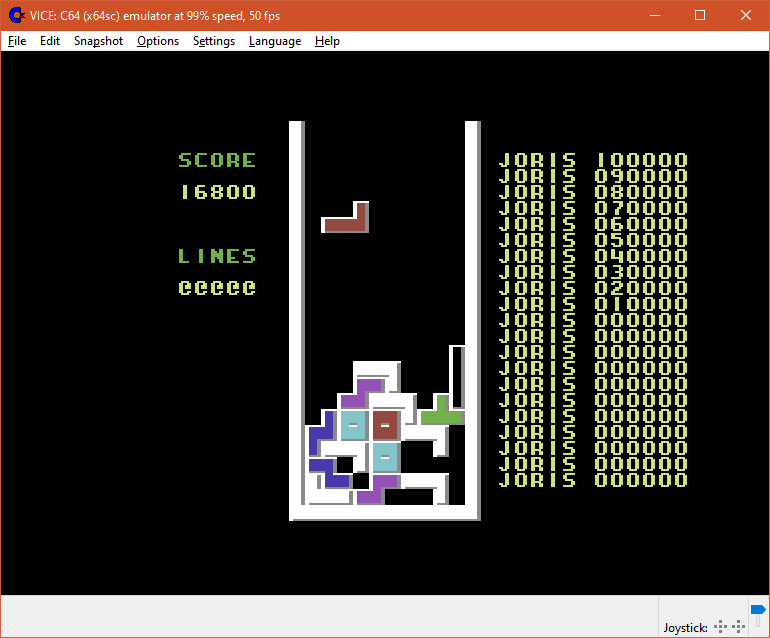
Task: Click the second joystick port indicator
Action: click(739, 626)
